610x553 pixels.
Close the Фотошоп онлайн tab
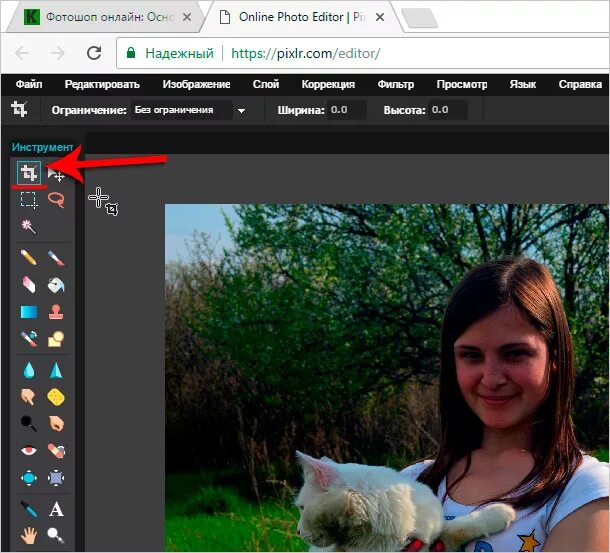click(187, 17)
